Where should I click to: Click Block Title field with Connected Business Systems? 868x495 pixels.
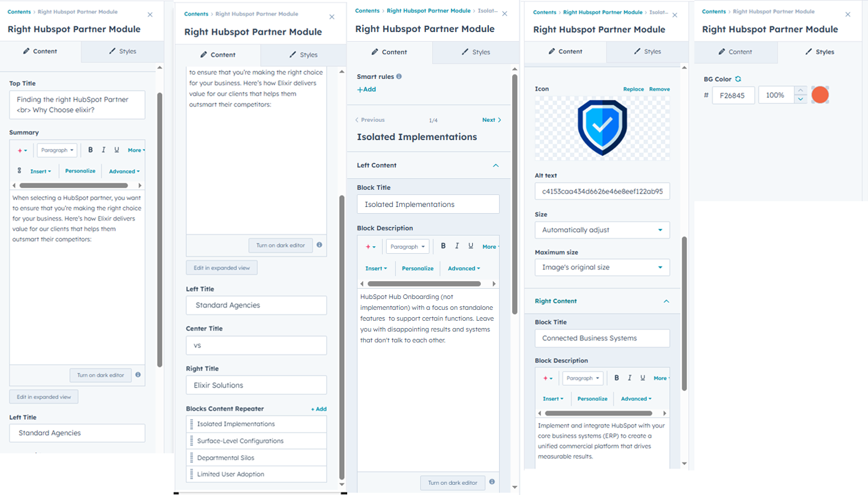[x=602, y=338]
